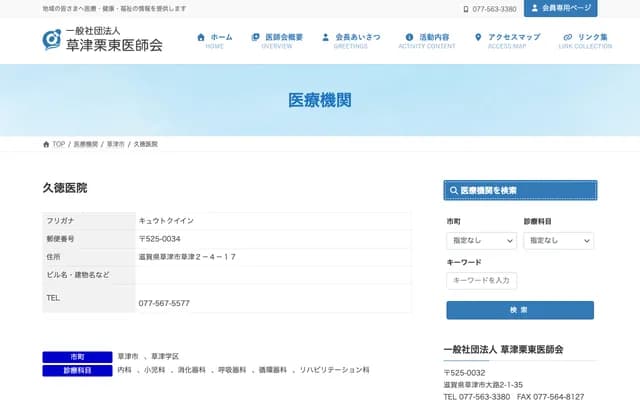
Task: Click the 活動内容 info icon
Action: [x=409, y=37]
